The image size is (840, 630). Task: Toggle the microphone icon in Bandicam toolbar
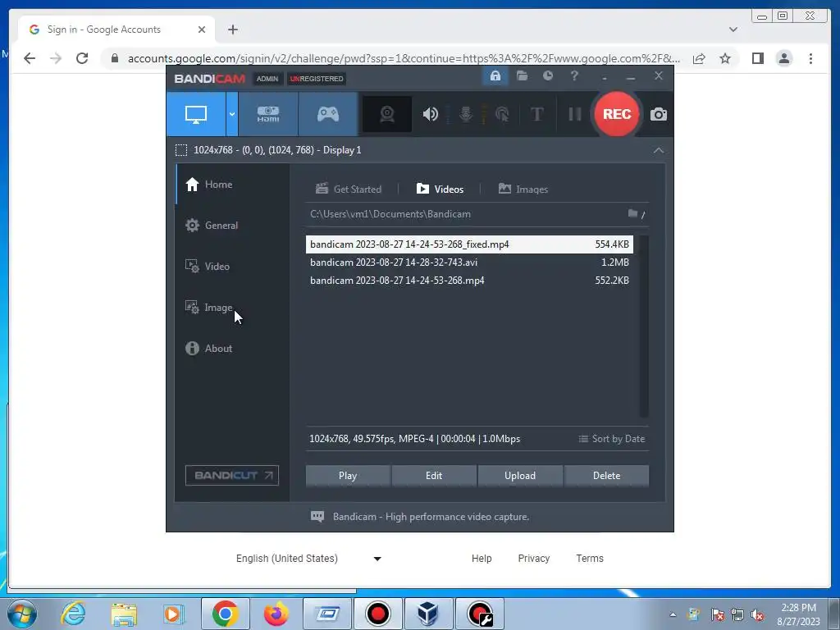(x=466, y=114)
